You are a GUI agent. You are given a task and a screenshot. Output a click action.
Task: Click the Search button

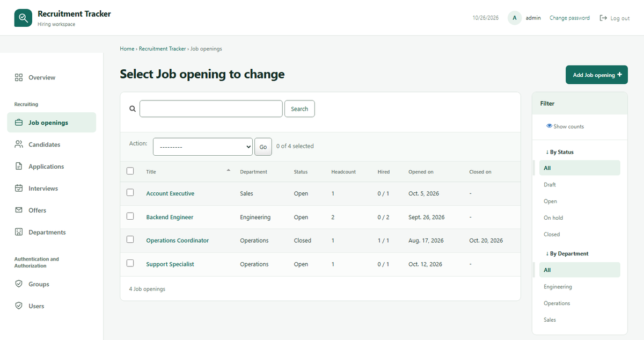[x=299, y=108]
